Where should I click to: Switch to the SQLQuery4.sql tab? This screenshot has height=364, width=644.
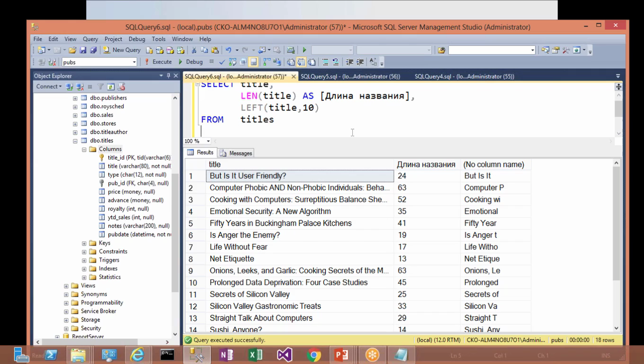tap(465, 76)
